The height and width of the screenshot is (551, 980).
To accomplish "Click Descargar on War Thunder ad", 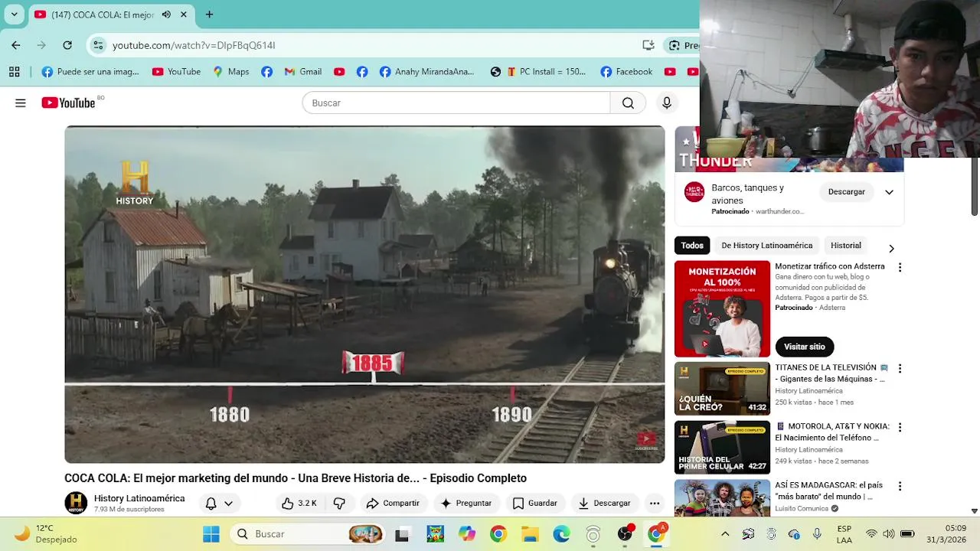I will [846, 191].
